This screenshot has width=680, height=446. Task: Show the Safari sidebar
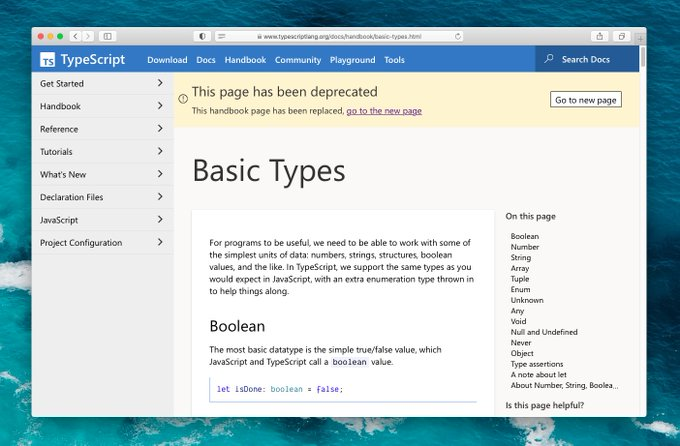point(108,36)
